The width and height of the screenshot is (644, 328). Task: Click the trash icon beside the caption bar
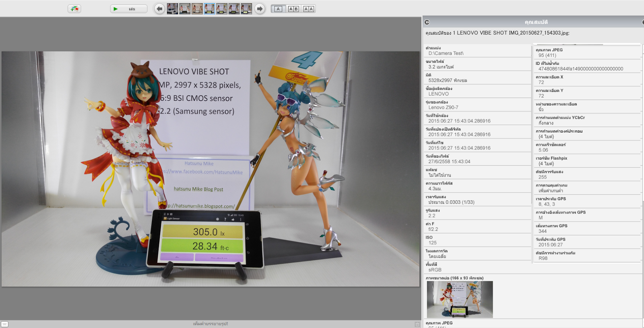point(417,324)
